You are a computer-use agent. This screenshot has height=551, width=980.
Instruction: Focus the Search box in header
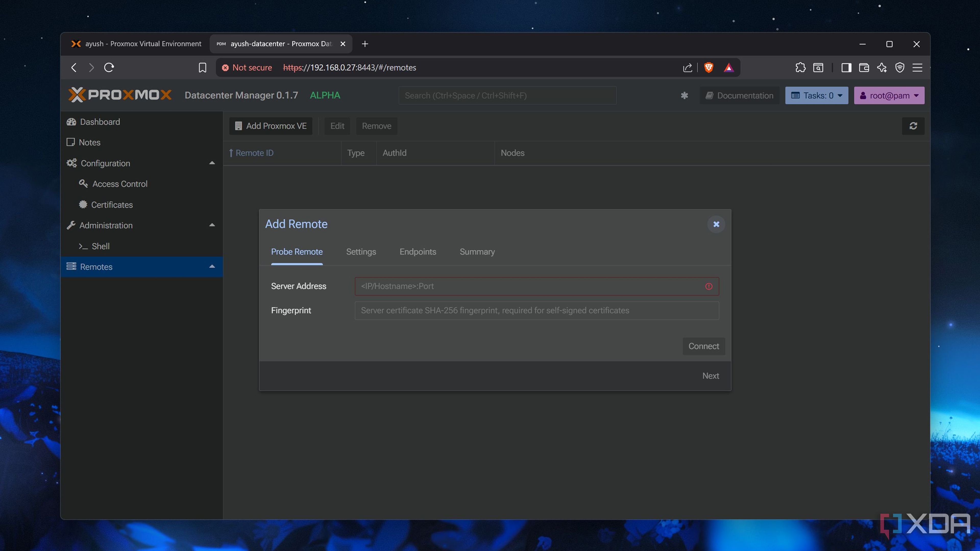[x=507, y=95]
